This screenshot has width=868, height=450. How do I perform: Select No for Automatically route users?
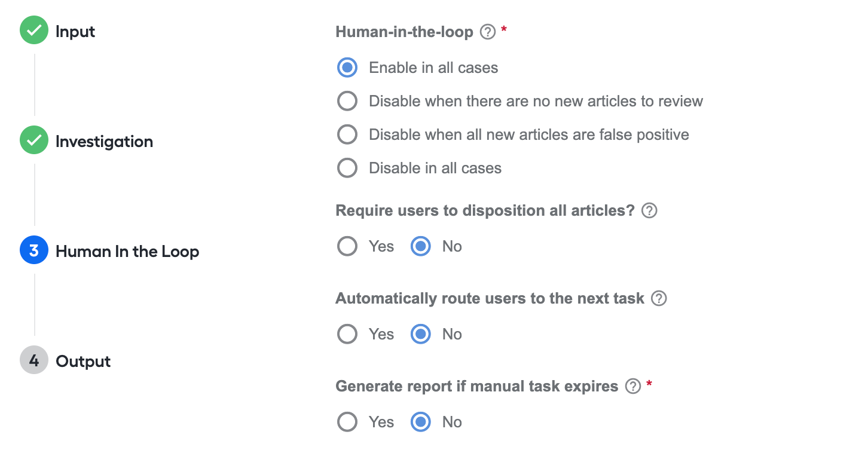point(421,334)
